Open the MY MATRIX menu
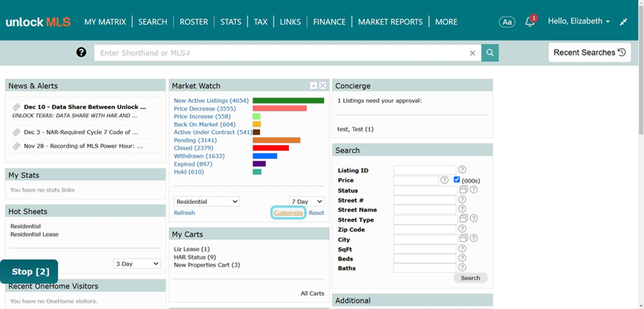The image size is (644, 309). pos(105,22)
